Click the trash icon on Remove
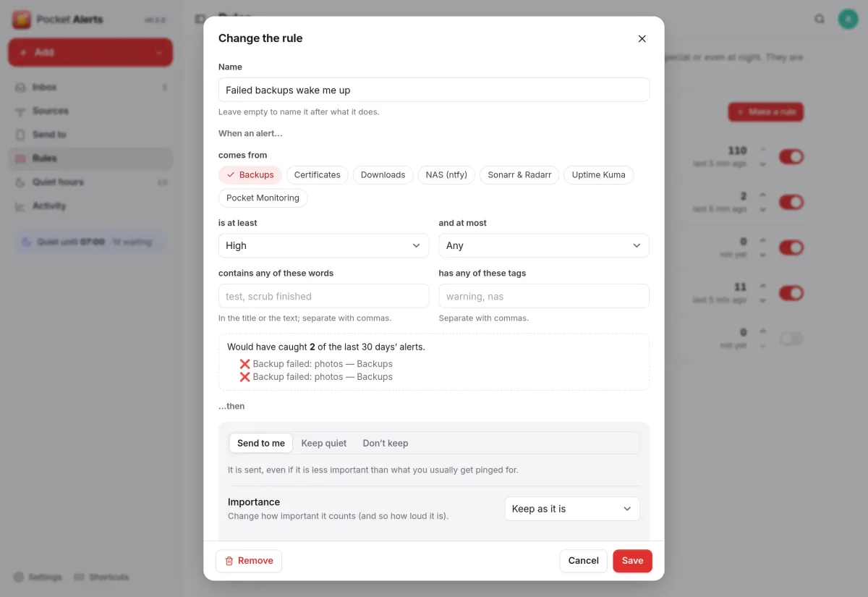 pyautogui.click(x=229, y=561)
